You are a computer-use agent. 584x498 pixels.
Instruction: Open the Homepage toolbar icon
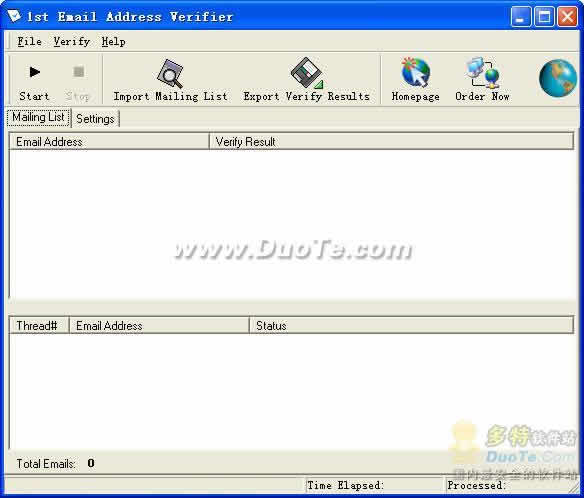[x=415, y=72]
